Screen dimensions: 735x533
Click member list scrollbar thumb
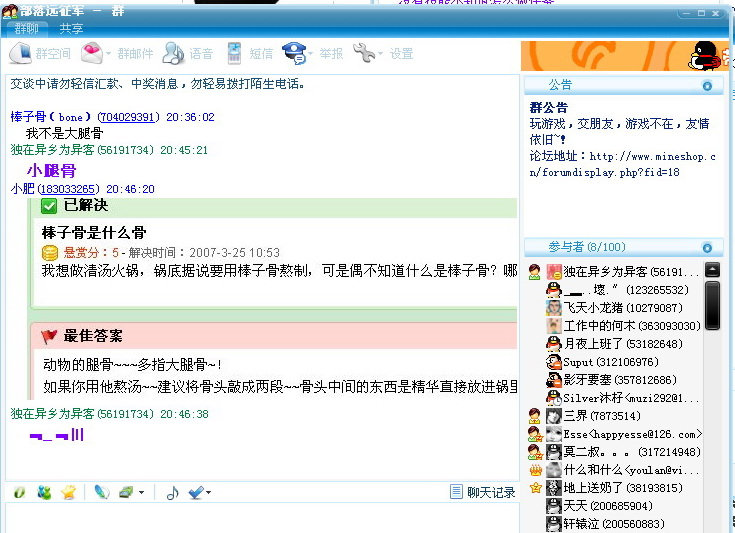coord(712,305)
